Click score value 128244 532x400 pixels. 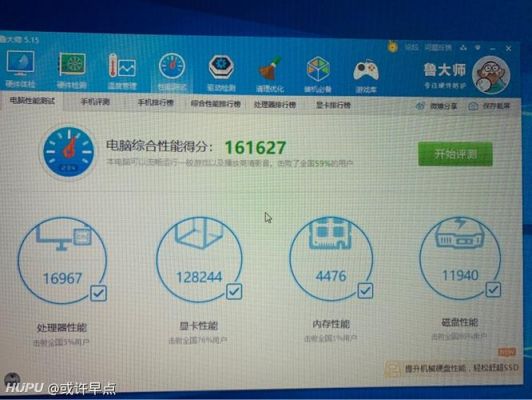pos(199,277)
